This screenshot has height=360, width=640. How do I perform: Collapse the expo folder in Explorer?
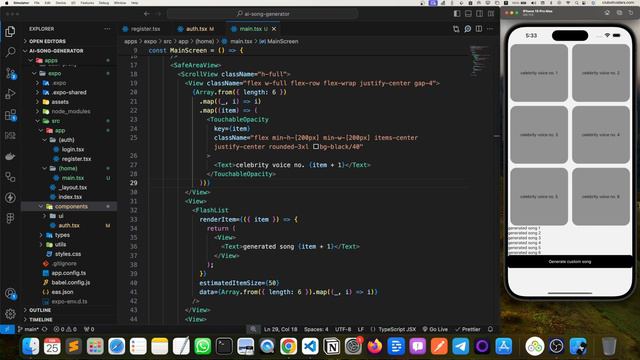(69, 73)
